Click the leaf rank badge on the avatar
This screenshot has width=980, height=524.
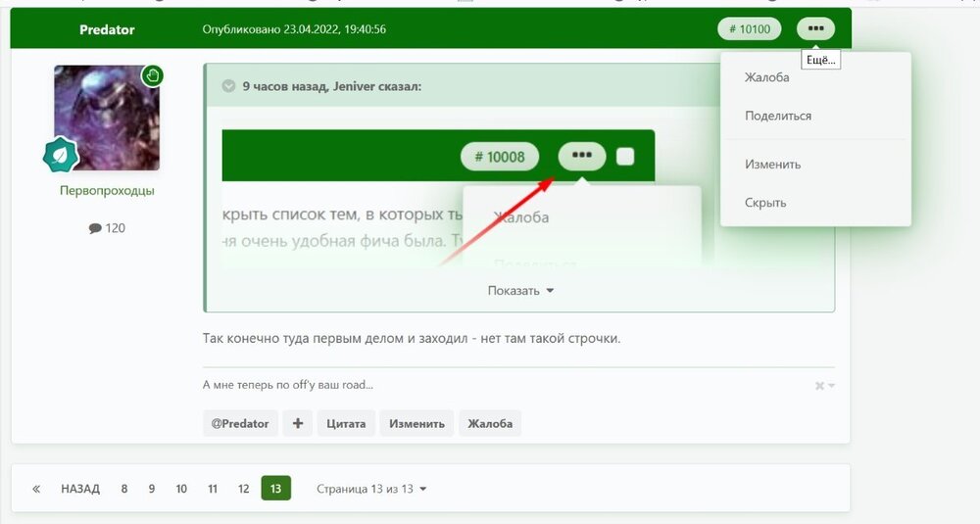61,155
